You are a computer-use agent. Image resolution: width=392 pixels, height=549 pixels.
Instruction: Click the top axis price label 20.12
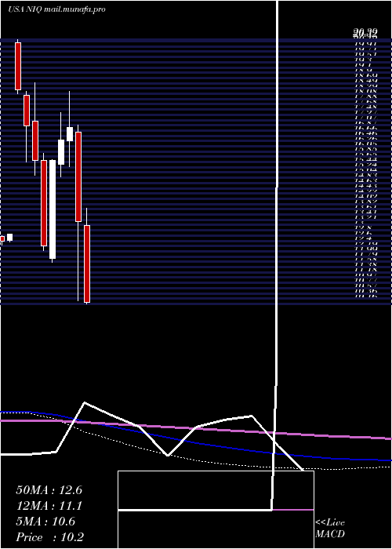(365, 34)
